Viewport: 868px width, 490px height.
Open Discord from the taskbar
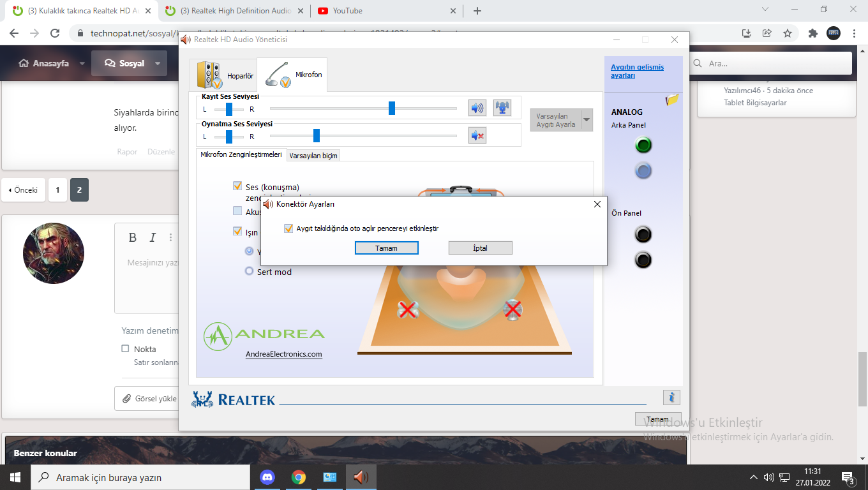267,477
